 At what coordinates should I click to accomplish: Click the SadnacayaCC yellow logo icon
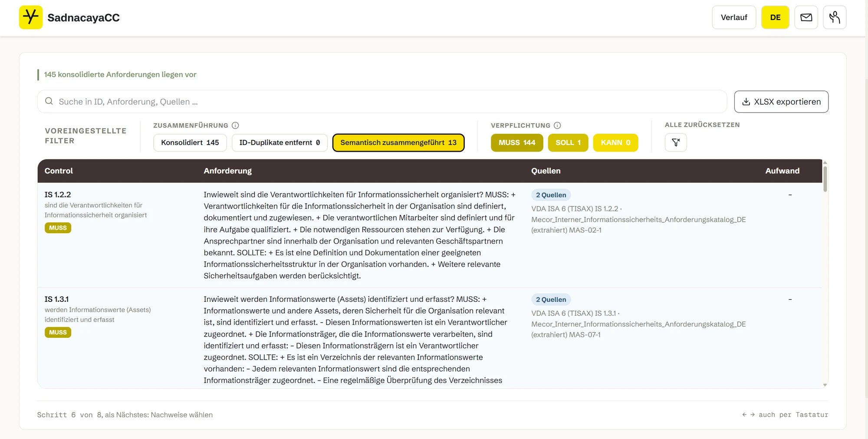click(x=31, y=17)
